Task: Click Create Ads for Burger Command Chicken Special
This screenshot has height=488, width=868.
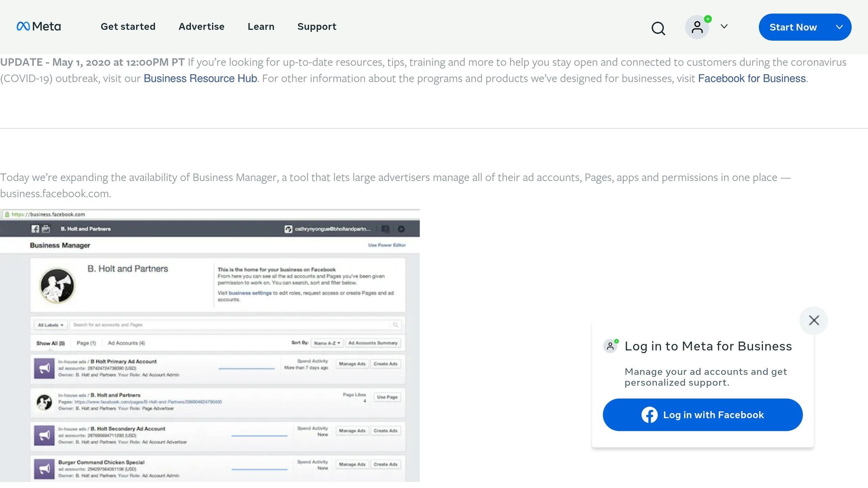Action: point(386,464)
